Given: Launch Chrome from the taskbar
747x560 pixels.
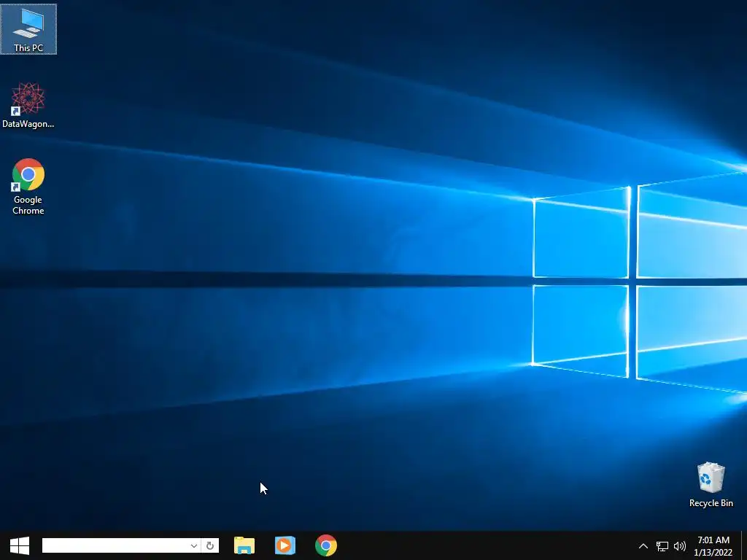Looking at the screenshot, I should point(326,545).
